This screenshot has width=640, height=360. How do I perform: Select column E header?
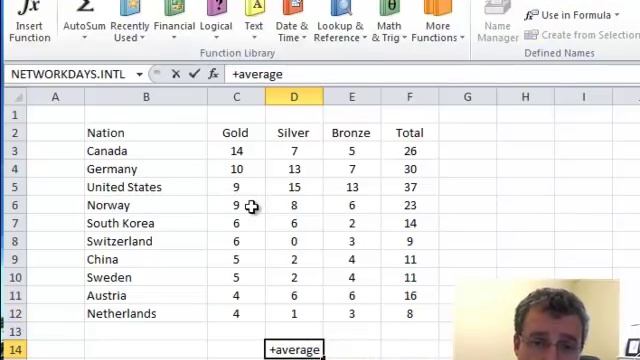point(352,97)
